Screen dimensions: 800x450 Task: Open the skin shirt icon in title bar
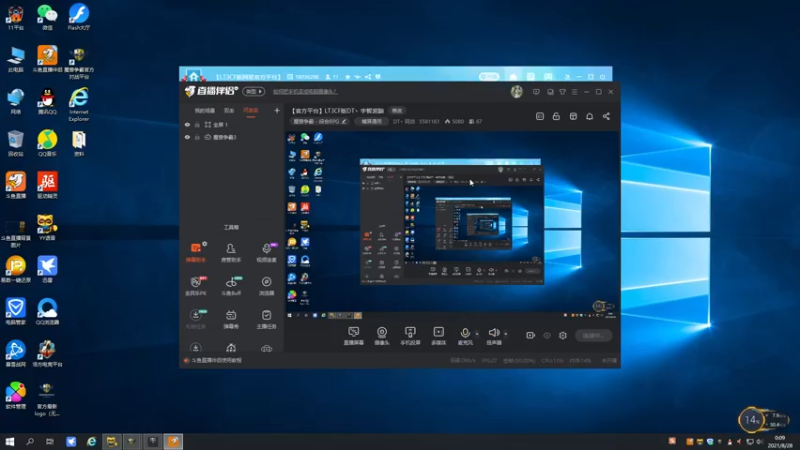click(562, 92)
